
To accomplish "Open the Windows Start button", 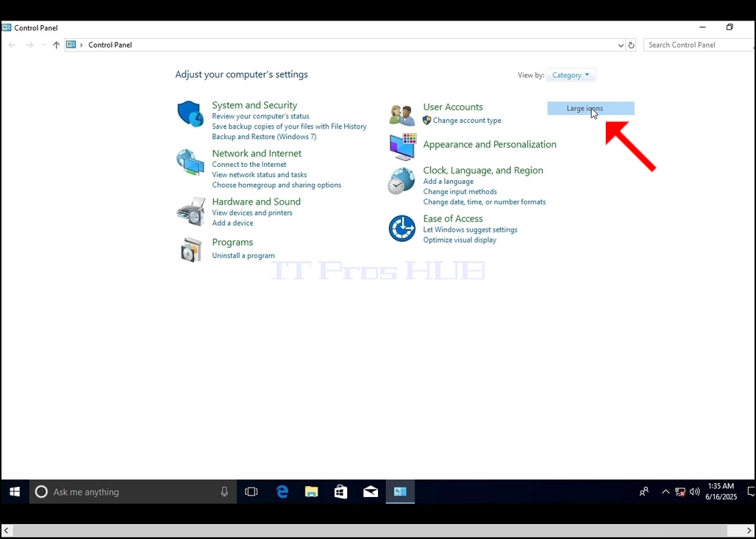I will pyautogui.click(x=15, y=492).
